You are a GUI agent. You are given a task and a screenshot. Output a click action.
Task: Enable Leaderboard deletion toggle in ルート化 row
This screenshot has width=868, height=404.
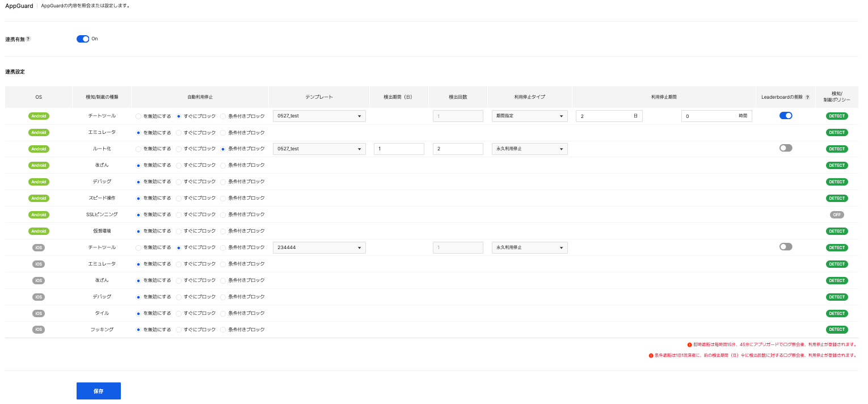(786, 148)
